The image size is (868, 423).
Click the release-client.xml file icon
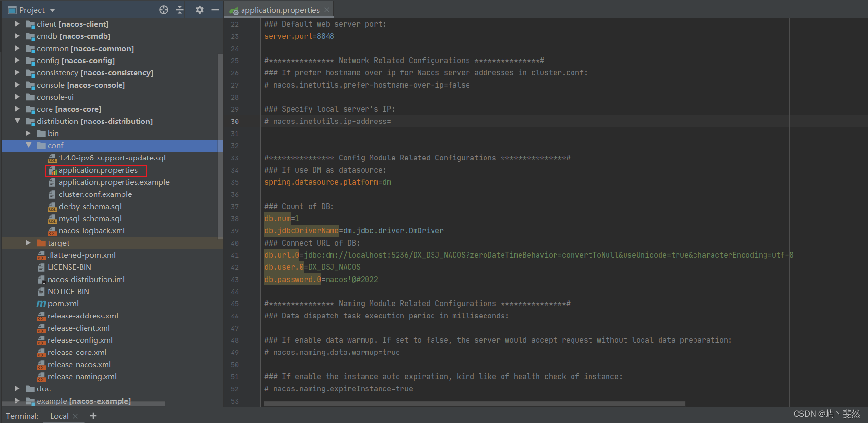[41, 328]
